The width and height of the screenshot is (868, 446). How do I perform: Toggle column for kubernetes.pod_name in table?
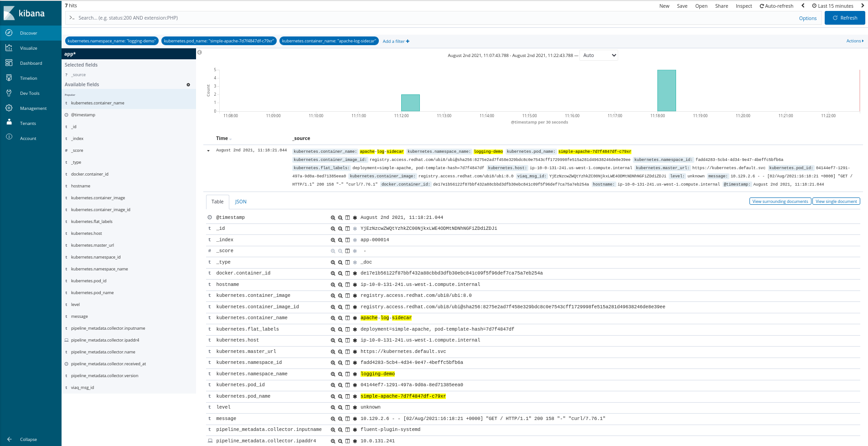(x=347, y=396)
